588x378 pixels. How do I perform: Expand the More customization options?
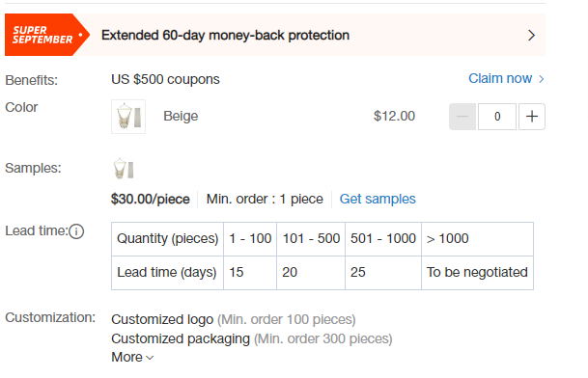tap(132, 357)
